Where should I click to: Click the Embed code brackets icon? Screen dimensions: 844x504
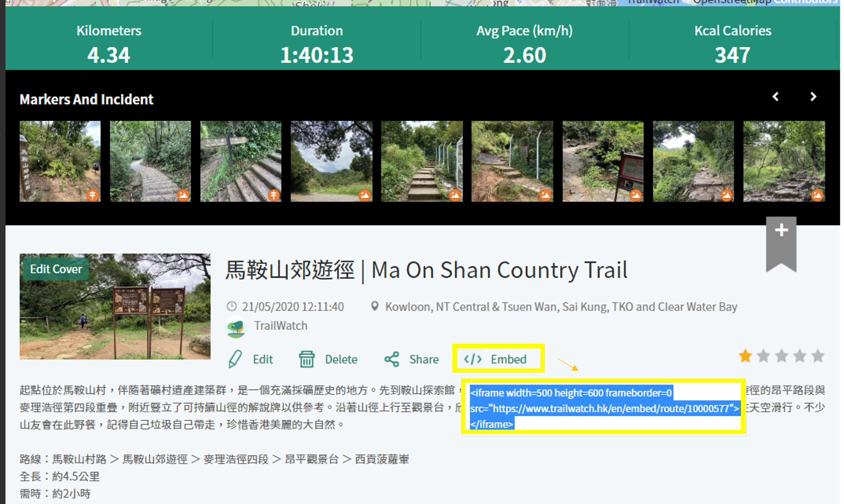tap(473, 359)
